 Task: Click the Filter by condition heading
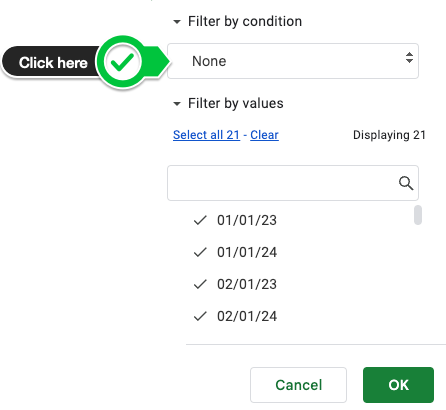tap(245, 21)
